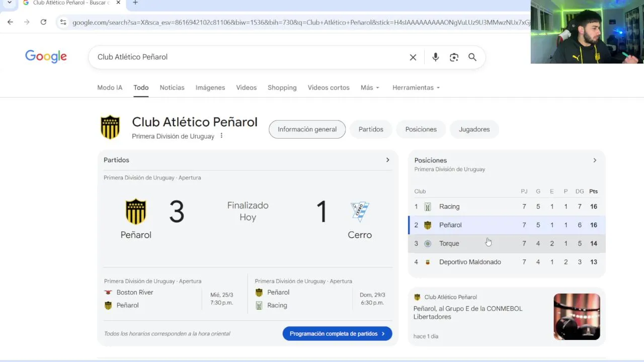Open Videos cortos tab
This screenshot has width=644, height=362.
[329, 87]
